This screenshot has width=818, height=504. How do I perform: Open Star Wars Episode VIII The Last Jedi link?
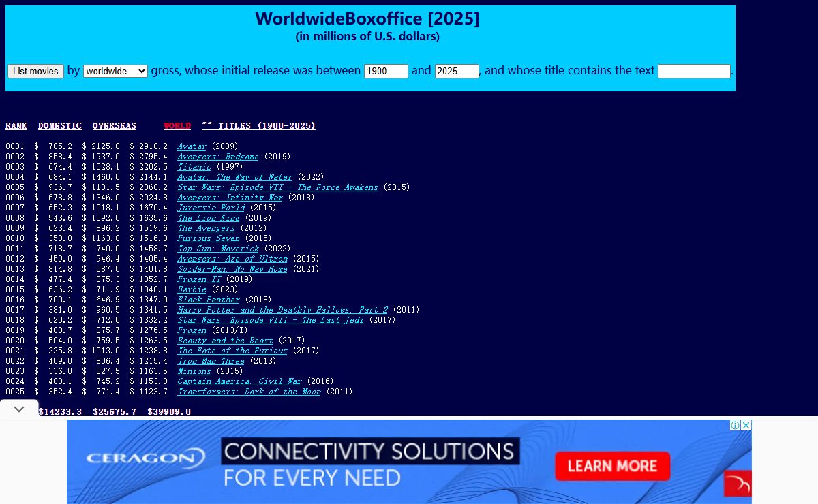271,320
